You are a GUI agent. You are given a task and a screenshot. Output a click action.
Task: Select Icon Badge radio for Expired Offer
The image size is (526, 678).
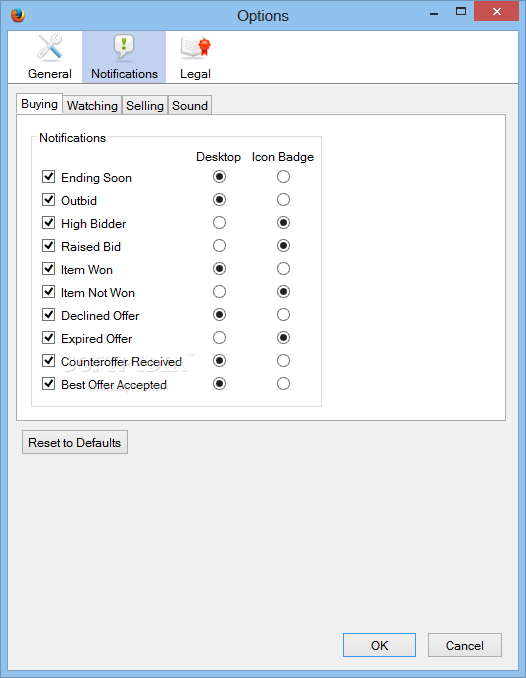pos(283,338)
